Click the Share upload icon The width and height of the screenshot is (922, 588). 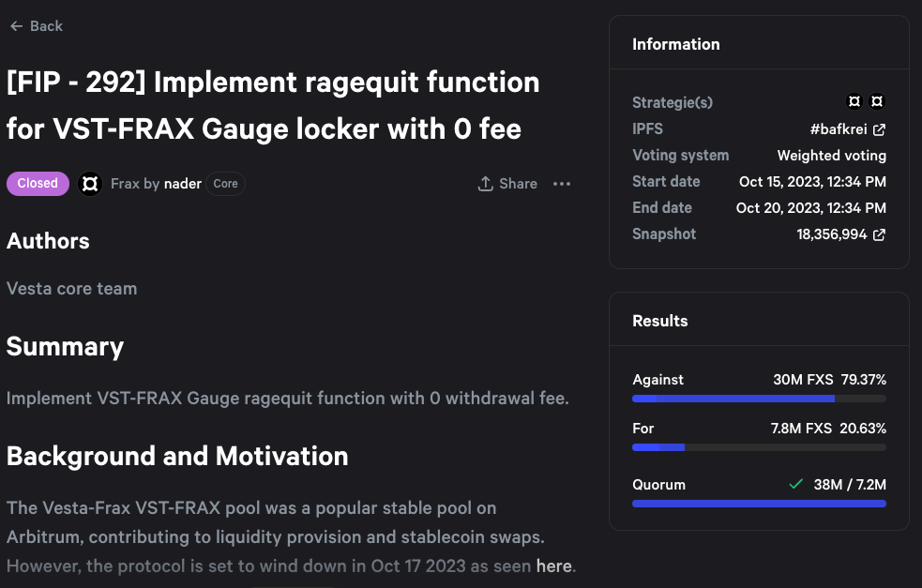485,184
